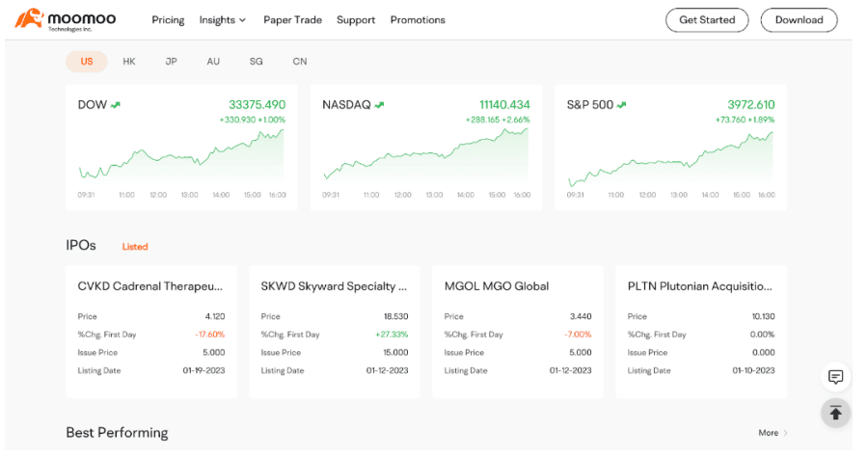The image size is (868, 458).
Task: Click the NASDAQ change +288.165 +2.66%
Action: (498, 120)
